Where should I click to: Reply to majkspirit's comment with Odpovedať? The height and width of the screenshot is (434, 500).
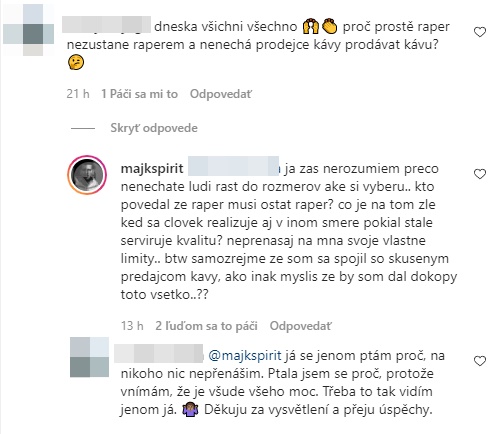[x=301, y=326]
